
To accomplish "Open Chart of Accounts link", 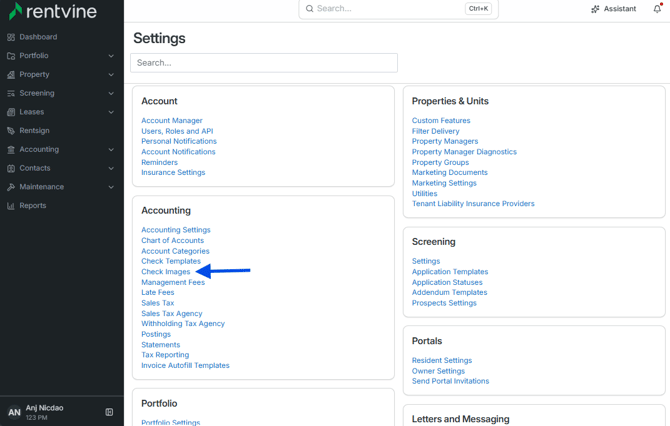I will [x=173, y=241].
